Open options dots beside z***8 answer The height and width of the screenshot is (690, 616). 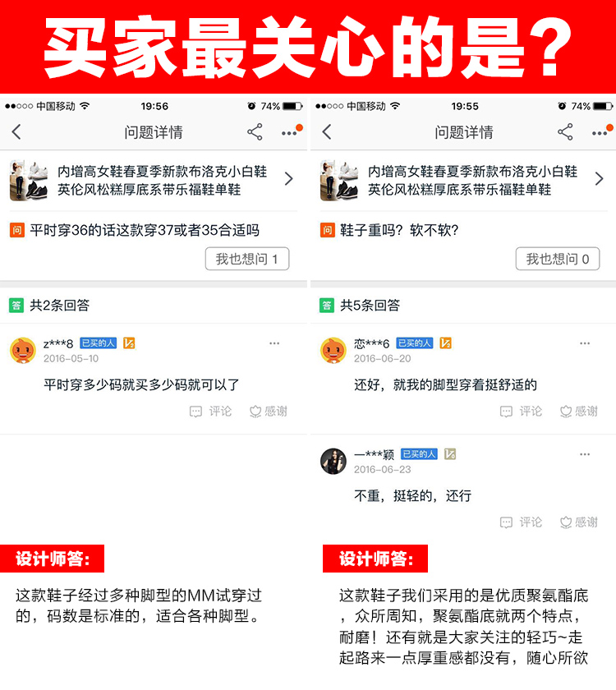coord(274,343)
